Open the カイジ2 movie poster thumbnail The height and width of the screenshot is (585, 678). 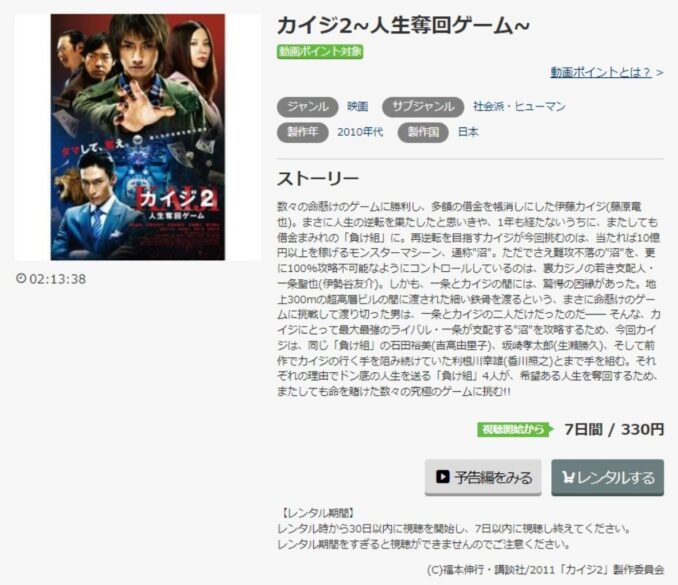[x=138, y=137]
